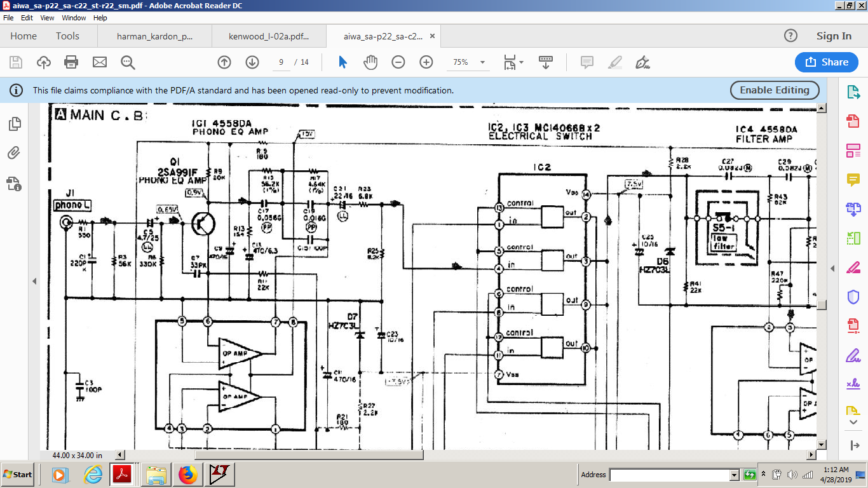868x488 pixels.
Task: Open the File menu
Action: (8, 18)
